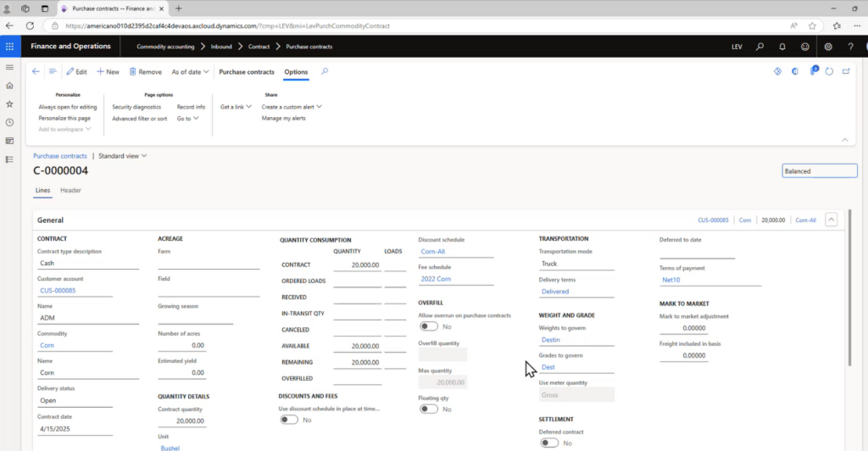This screenshot has width=868, height=451.
Task: Open the feedback smiley icon
Action: [805, 47]
